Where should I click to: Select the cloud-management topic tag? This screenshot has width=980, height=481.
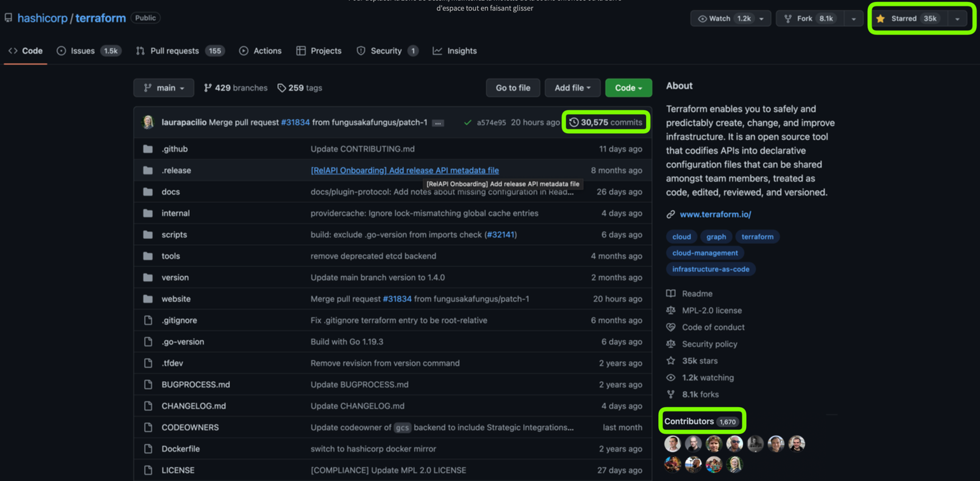click(705, 253)
